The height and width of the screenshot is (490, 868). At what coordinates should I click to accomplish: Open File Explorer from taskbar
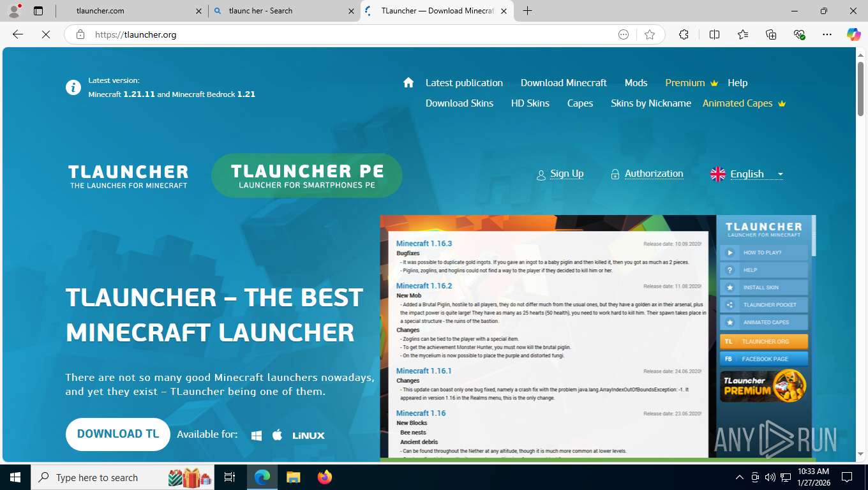pos(293,477)
